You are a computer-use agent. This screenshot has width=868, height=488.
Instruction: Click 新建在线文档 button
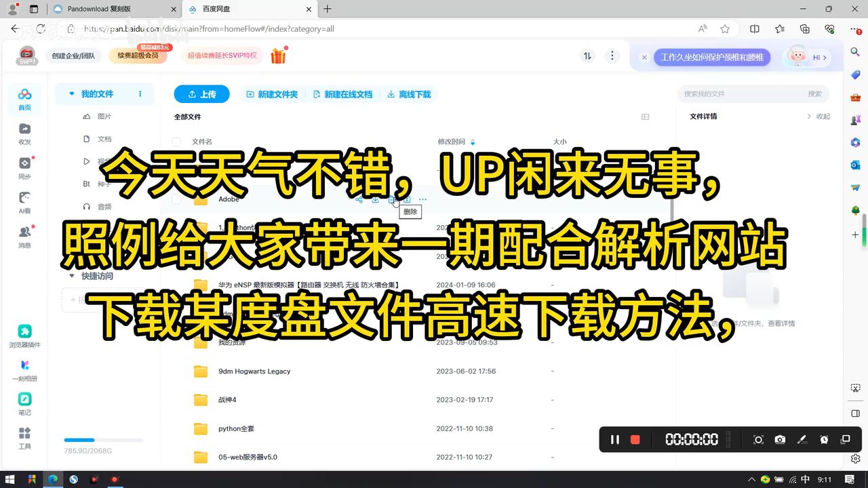(342, 94)
